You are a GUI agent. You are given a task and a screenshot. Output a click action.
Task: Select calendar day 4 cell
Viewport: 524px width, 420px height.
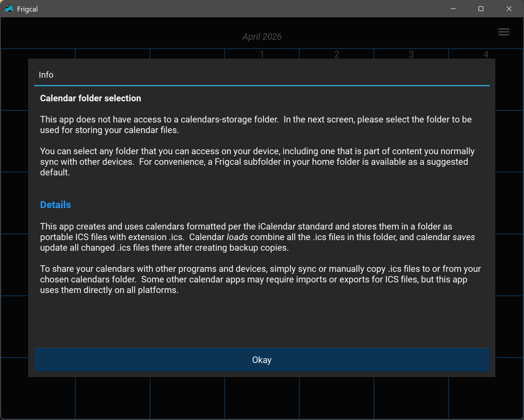pyautogui.click(x=486, y=54)
